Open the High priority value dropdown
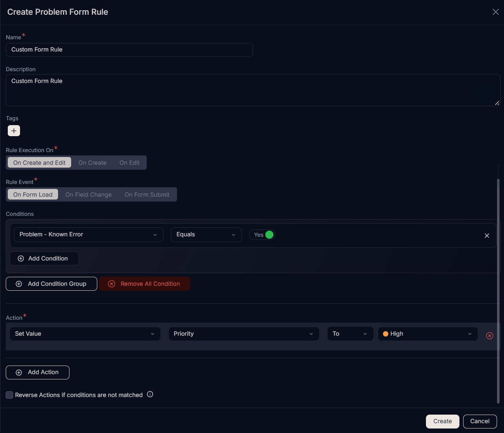Screen dimensions: 504x433 pyautogui.click(x=428, y=334)
